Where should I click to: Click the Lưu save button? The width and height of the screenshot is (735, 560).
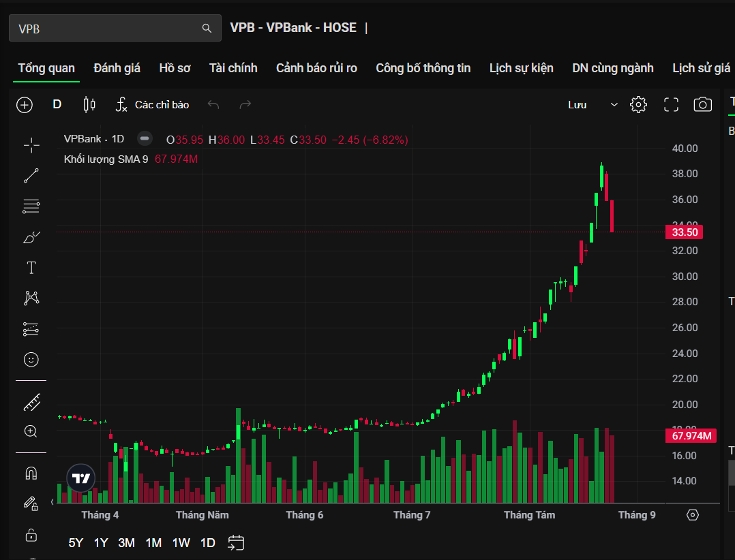point(577,105)
